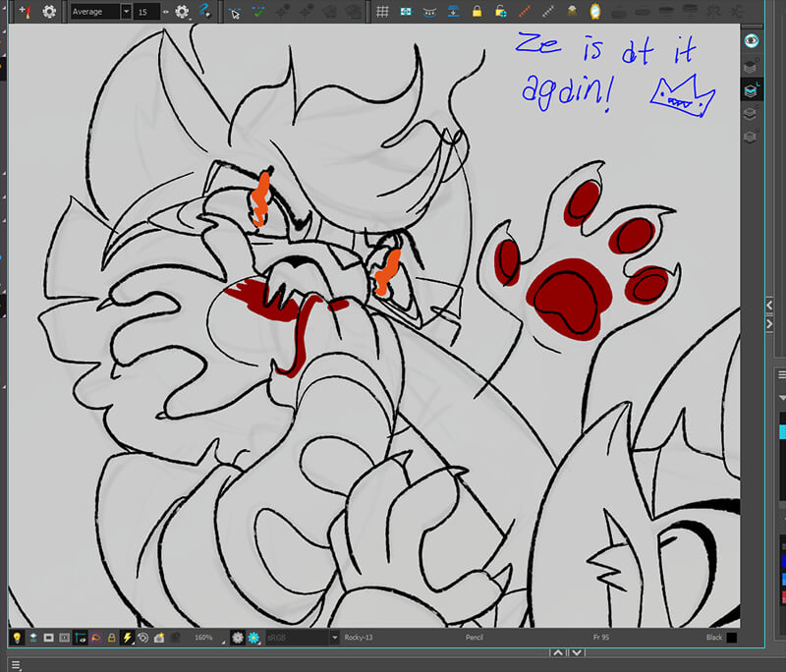Select the dashed-line cursor selection tool icon
This screenshot has height=672, width=786.
235,12
